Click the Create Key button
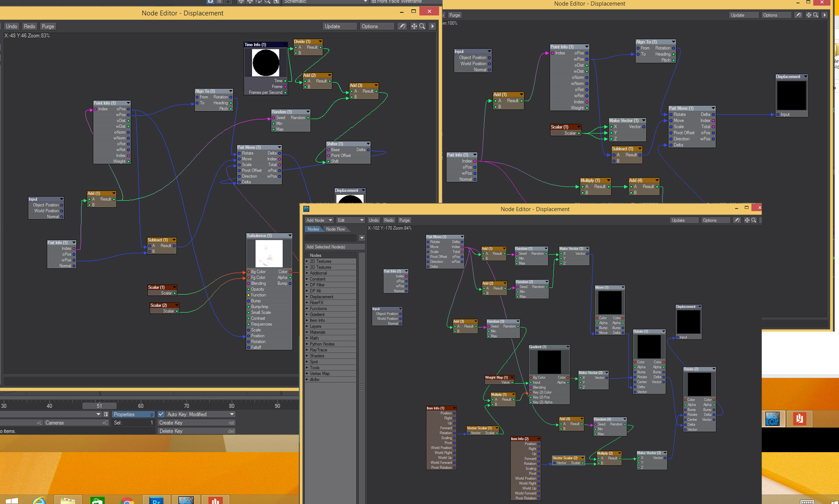Image resolution: width=839 pixels, height=504 pixels. pyautogui.click(x=197, y=423)
